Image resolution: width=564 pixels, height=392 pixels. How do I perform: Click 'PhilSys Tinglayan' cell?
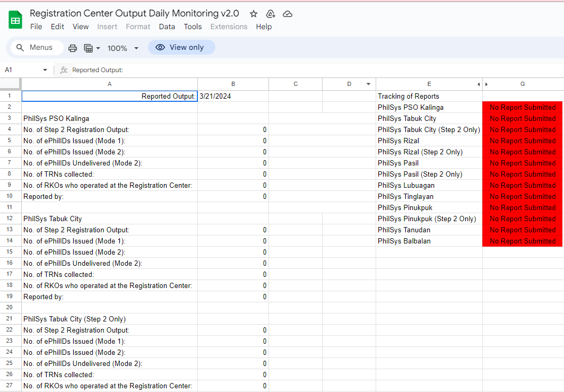[429, 196]
